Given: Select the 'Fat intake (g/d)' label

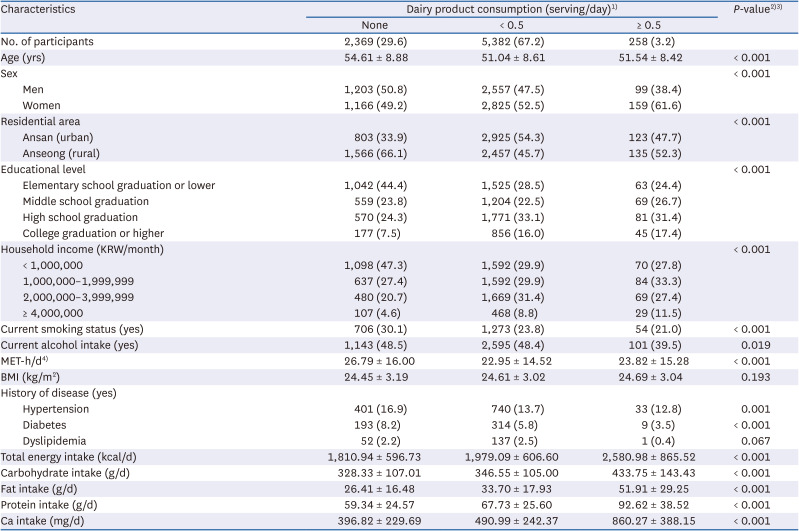Looking at the screenshot, I should [39, 489].
